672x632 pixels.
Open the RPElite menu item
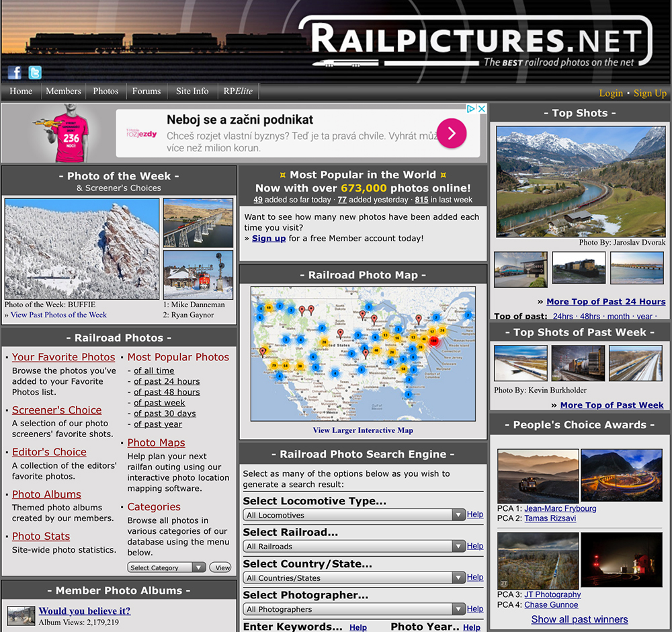(x=238, y=91)
